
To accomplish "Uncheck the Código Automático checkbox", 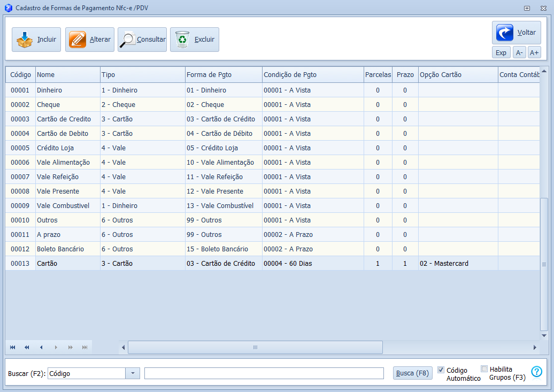I will coord(441,370).
